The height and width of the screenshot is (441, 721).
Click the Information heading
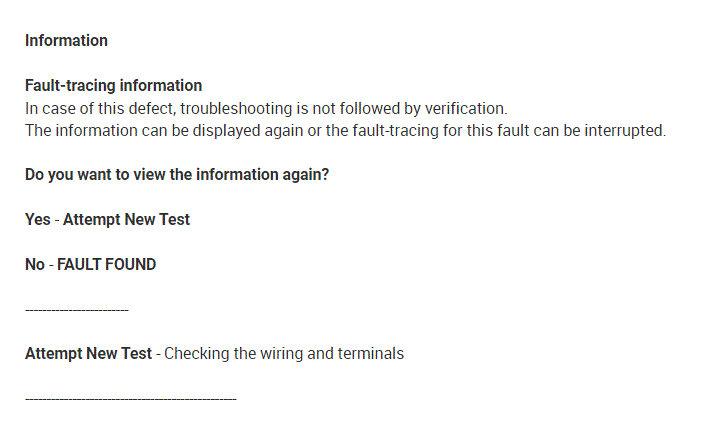(x=66, y=41)
